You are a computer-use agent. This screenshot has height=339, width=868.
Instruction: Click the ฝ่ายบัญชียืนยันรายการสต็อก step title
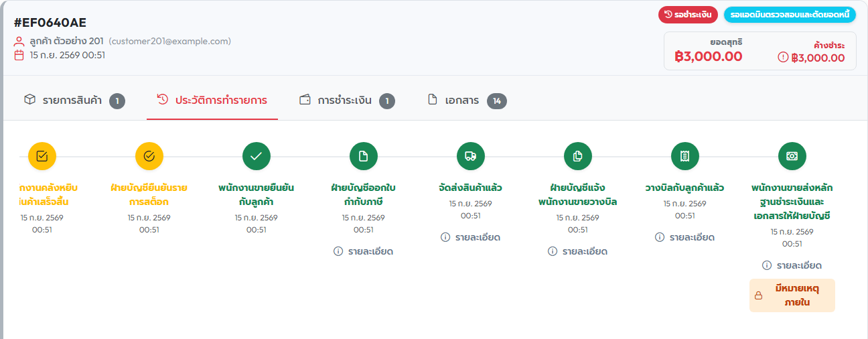149,194
